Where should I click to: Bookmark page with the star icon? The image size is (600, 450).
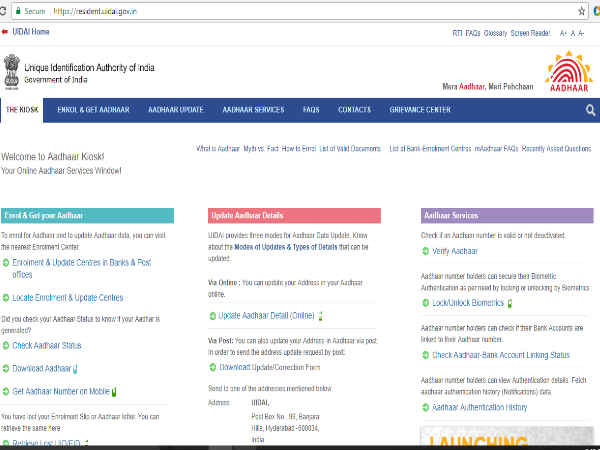point(582,11)
